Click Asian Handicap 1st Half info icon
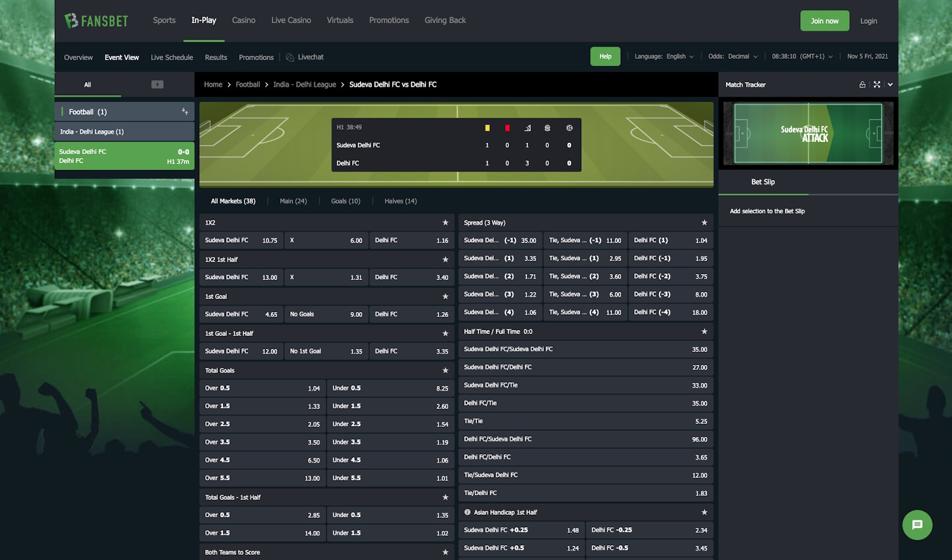Image resolution: width=952 pixels, height=560 pixels. point(467,512)
